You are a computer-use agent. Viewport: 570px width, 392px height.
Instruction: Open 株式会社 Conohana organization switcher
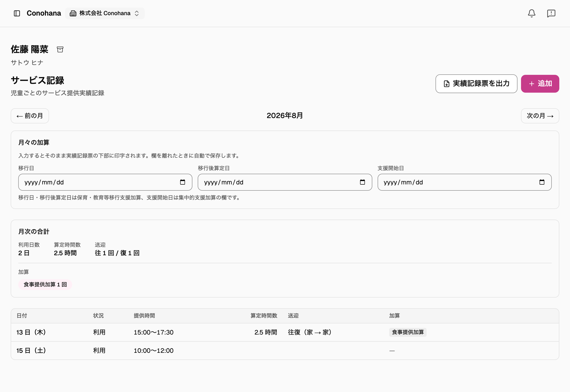105,13
